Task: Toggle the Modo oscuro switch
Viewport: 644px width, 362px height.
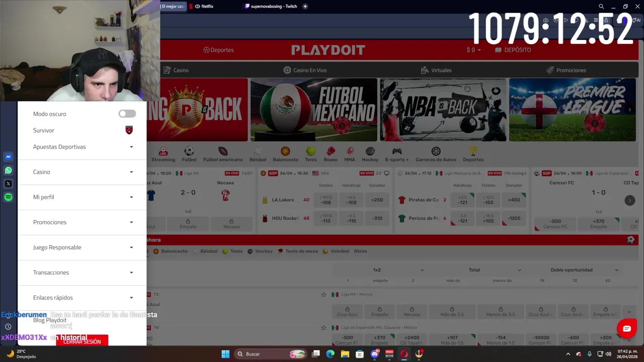Action: [x=127, y=114]
